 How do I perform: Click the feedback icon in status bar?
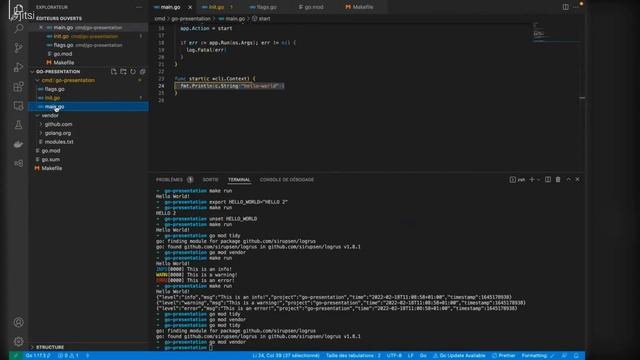pyautogui.click(x=564, y=356)
